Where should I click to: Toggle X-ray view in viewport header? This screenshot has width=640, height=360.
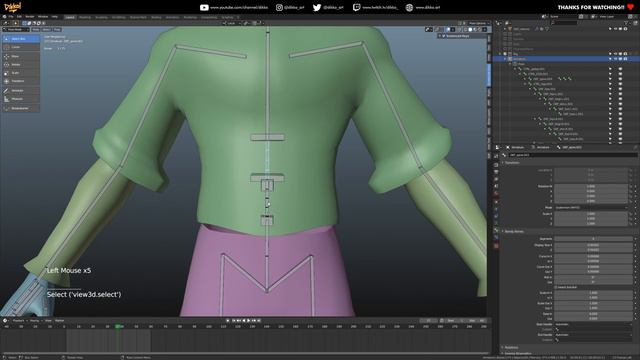click(459, 29)
